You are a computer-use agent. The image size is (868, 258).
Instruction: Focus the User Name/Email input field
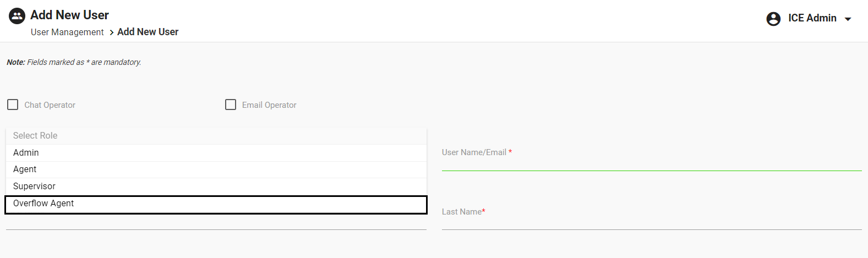[651, 163]
